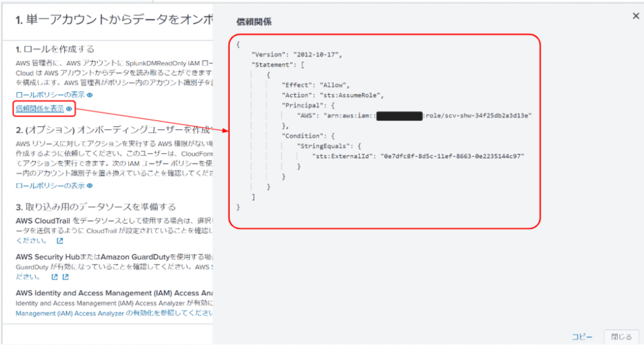This screenshot has height=345, width=644.
Task: Click the 閉じる button
Action: pyautogui.click(x=621, y=337)
